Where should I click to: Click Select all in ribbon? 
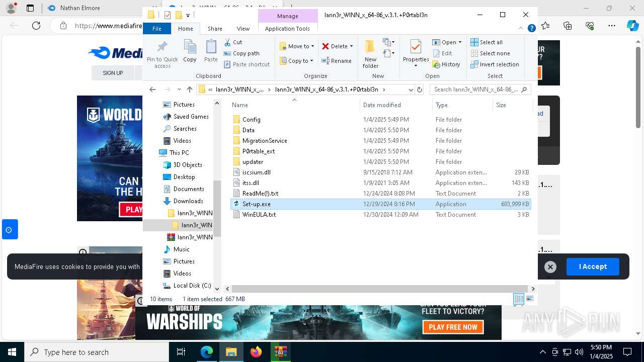487,42
